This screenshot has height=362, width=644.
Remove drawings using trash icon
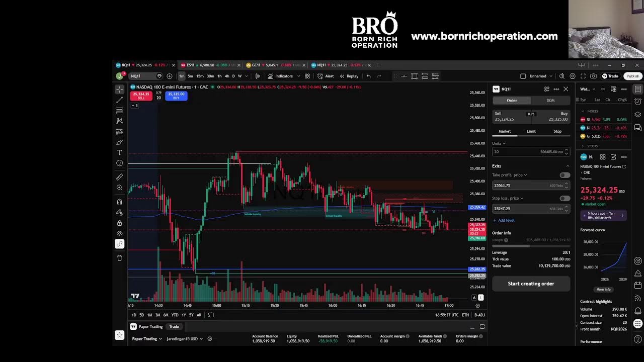coord(119,258)
